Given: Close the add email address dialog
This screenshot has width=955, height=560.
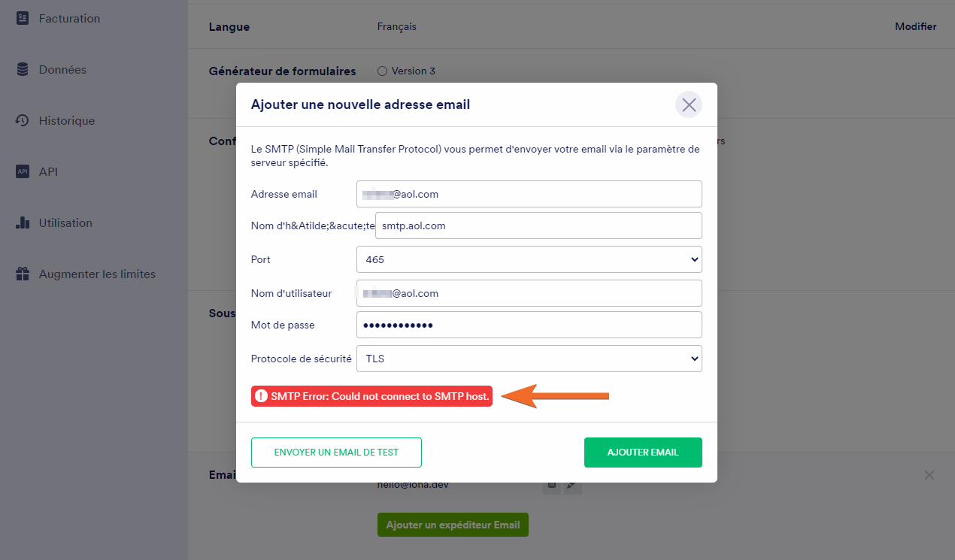Looking at the screenshot, I should click(x=688, y=105).
